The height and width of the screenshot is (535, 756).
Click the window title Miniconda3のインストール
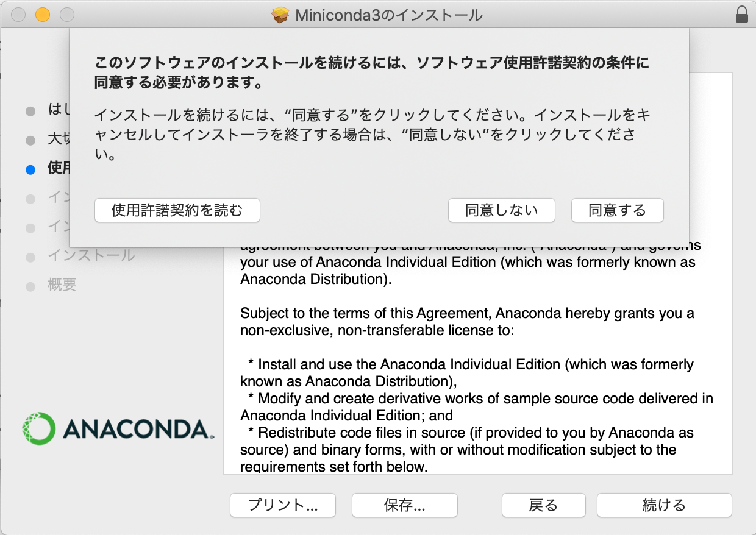pos(389,15)
